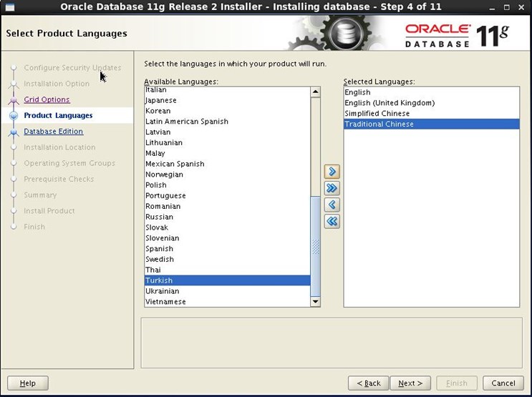The height and width of the screenshot is (397, 532).
Task: Open installer Help
Action: point(28,383)
